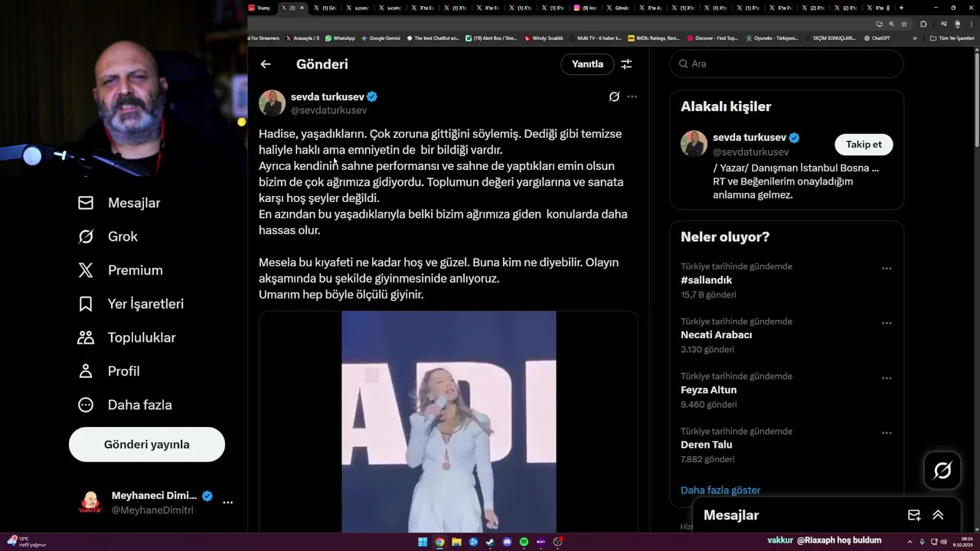Open a new browser tab
Screen dimensions: 980x551
(x=901, y=8)
